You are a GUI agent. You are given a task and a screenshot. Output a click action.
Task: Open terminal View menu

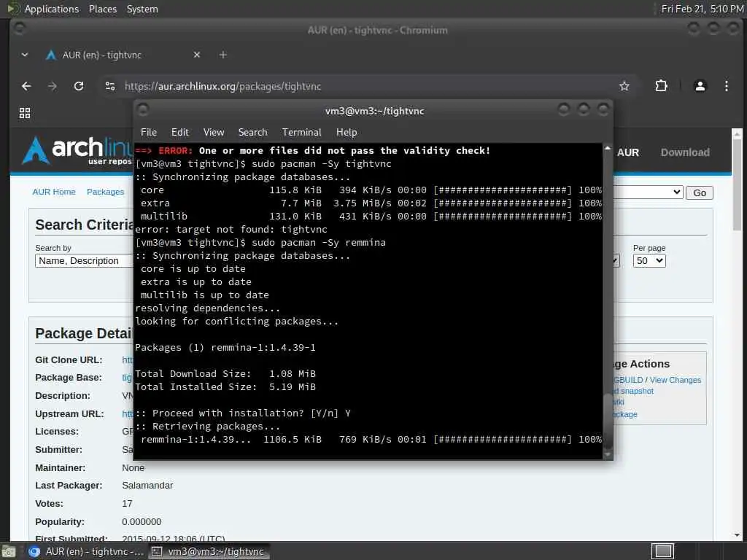tap(214, 133)
